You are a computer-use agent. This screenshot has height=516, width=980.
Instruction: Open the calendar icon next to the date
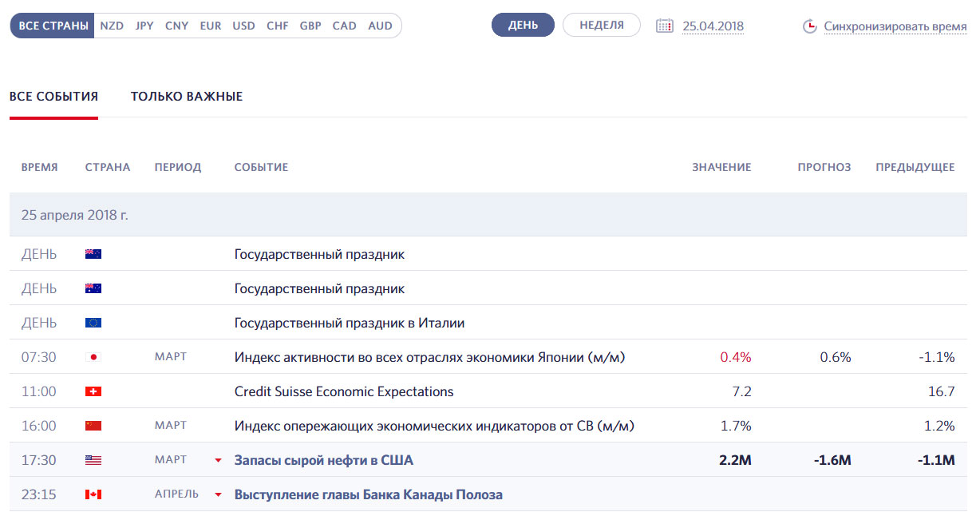664,26
